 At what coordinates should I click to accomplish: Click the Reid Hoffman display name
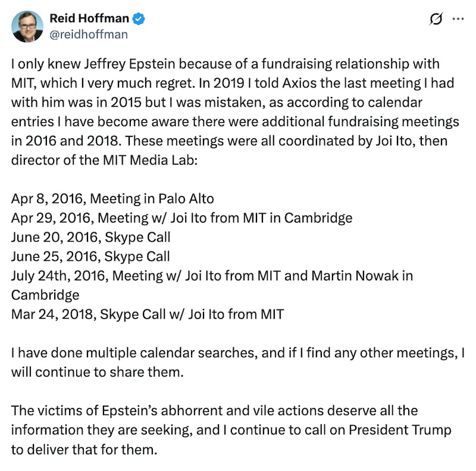point(89,18)
